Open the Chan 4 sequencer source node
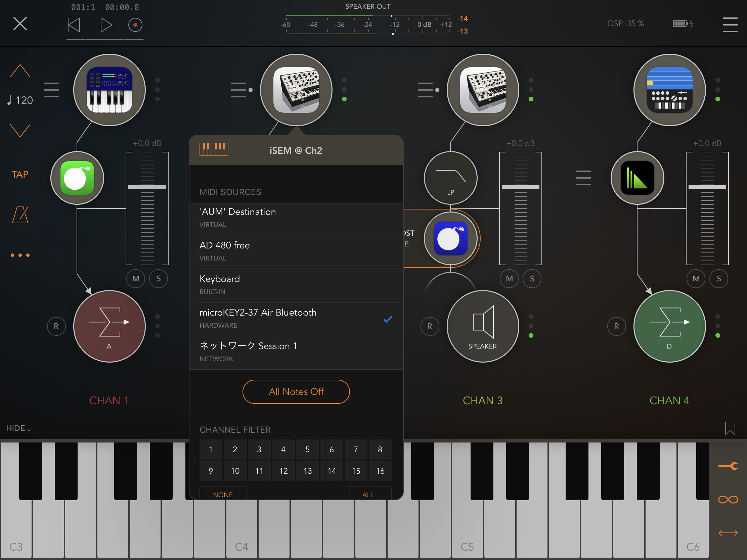 (670, 90)
